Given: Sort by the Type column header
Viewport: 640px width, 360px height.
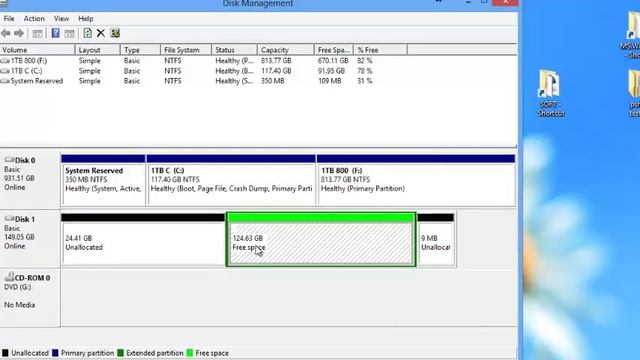Looking at the screenshot, I should (x=140, y=50).
